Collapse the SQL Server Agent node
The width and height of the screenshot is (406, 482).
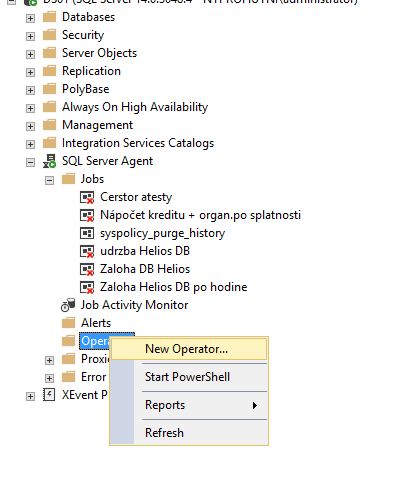tap(30, 162)
